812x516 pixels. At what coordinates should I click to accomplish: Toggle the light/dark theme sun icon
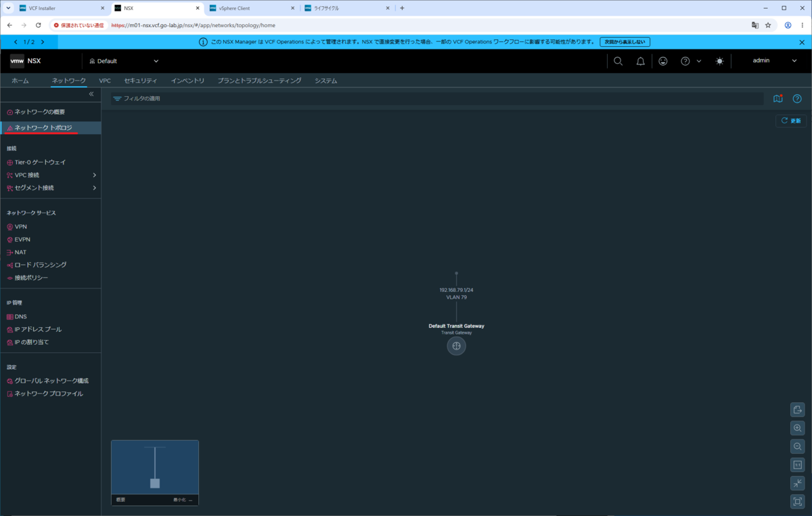[719, 61]
